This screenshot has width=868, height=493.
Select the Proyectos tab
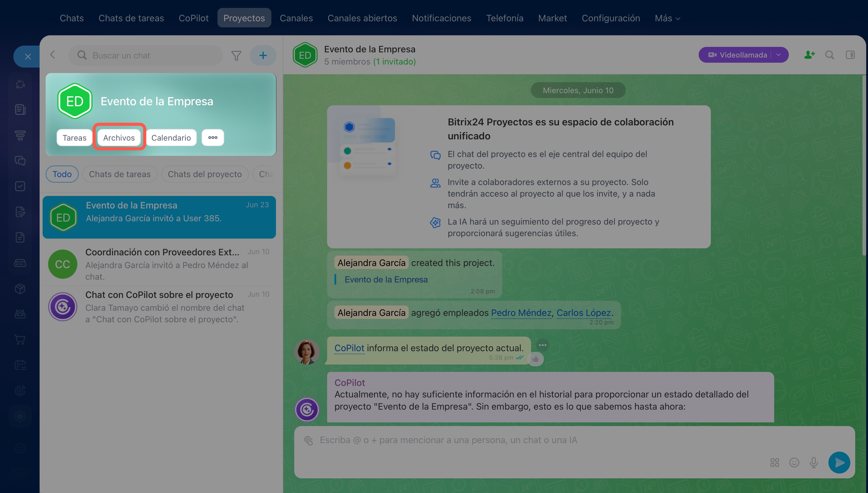[x=244, y=18]
